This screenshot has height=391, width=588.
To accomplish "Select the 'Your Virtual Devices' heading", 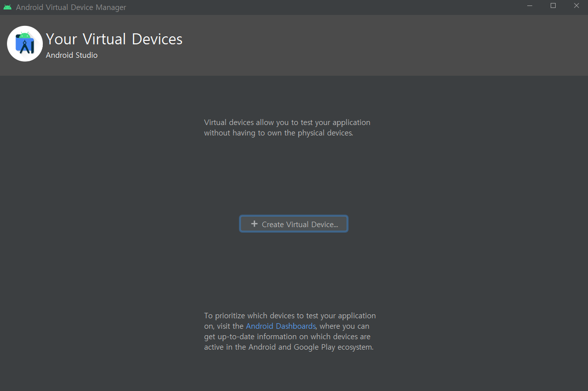I will tap(114, 39).
